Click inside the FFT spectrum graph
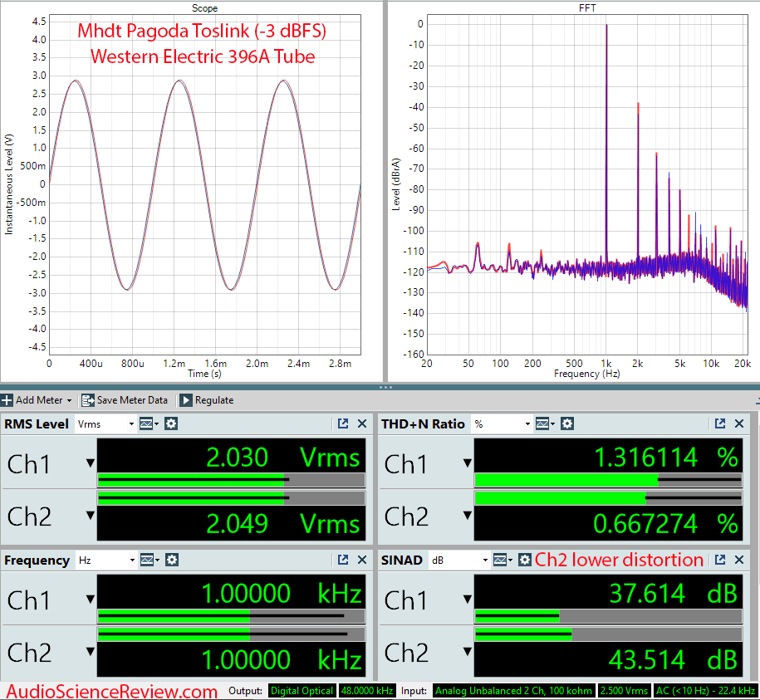This screenshot has height=700, width=760. (587, 184)
